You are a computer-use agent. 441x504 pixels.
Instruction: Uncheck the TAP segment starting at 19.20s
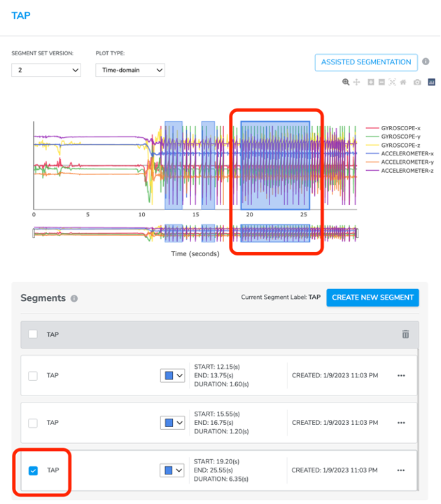[x=33, y=470]
